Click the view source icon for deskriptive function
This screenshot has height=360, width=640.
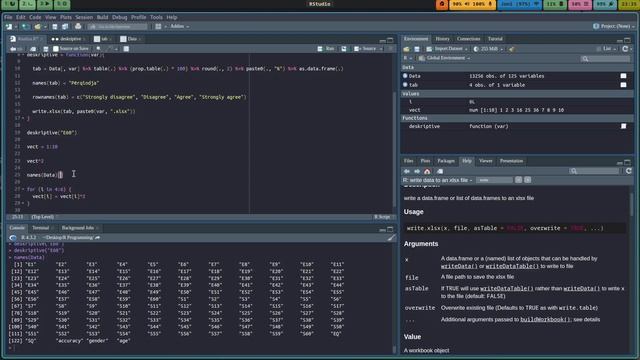point(623,126)
